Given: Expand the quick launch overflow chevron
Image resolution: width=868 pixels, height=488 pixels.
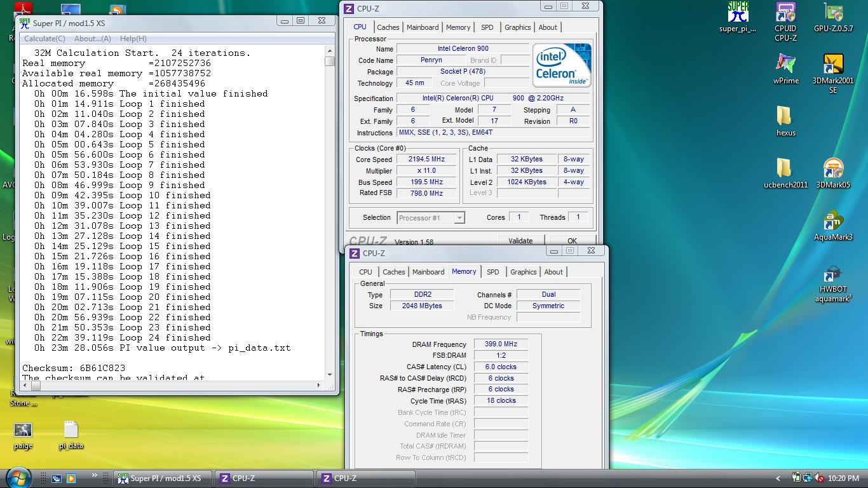Looking at the screenshot, I should pyautogui.click(x=95, y=475).
